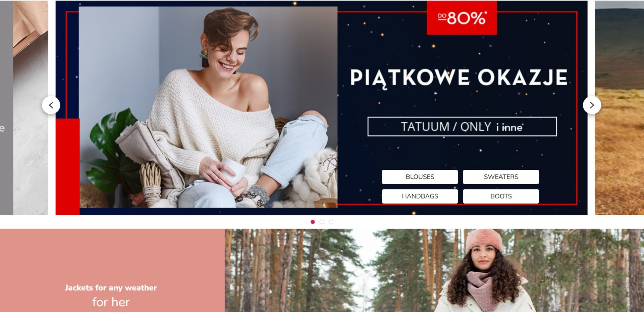Click the red block beside the photo

click(67, 167)
